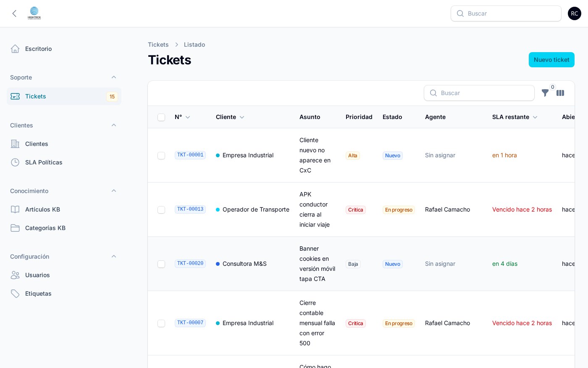Check the TKT-00007 row checkbox
The image size is (588, 368).
pyautogui.click(x=161, y=323)
